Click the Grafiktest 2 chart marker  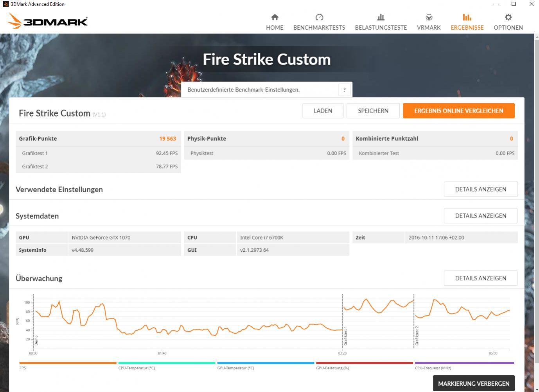pyautogui.click(x=417, y=336)
